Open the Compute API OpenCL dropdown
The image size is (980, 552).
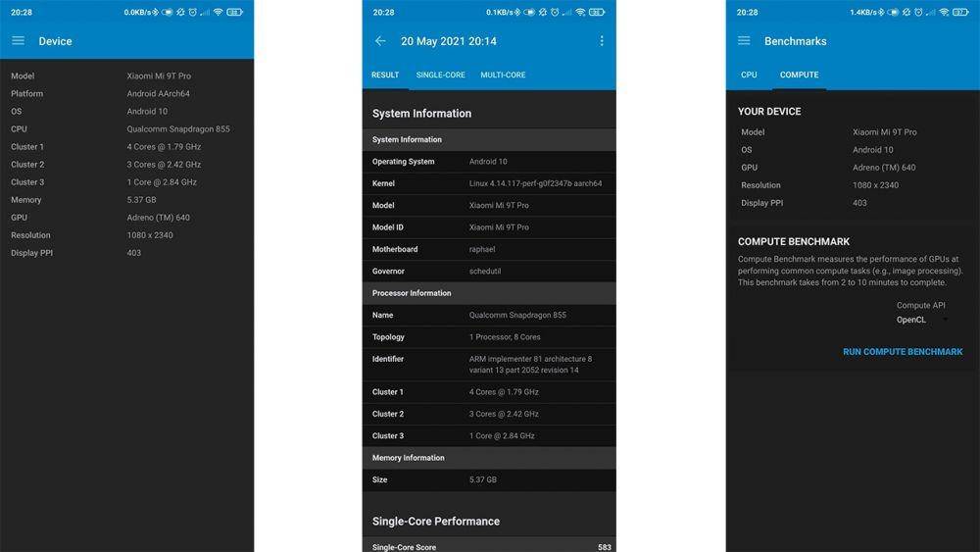click(922, 320)
